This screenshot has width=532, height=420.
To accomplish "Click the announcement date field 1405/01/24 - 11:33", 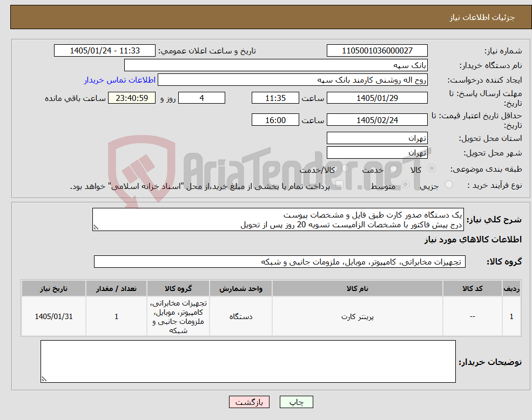I will pos(104,51).
